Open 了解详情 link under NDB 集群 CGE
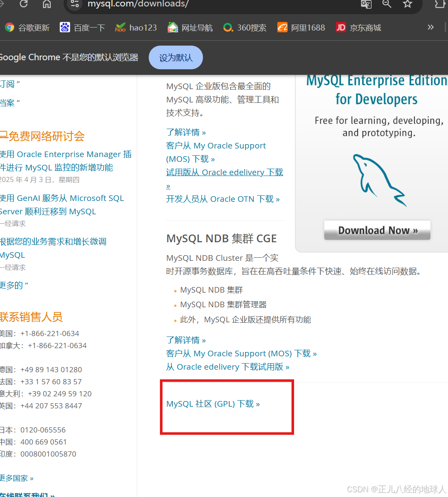This screenshot has width=448, height=497. [186, 340]
